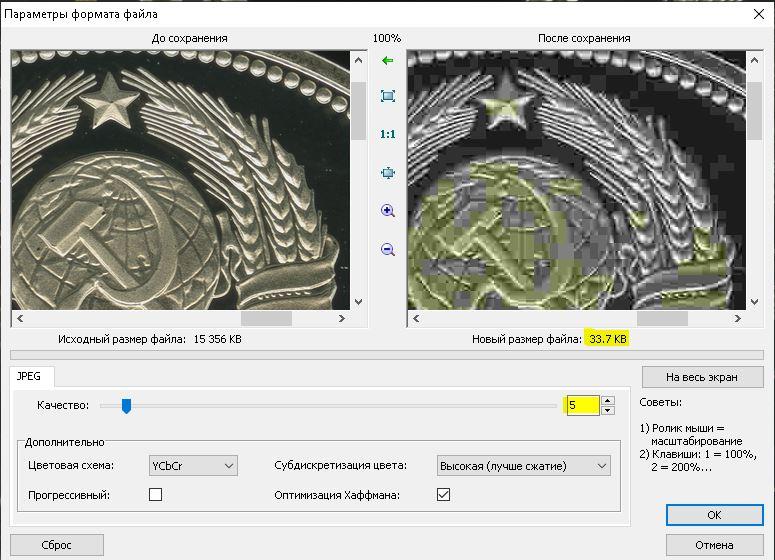Zoom in with the magnifier plus icon
Screen dimensions: 775x560
pyautogui.click(x=388, y=211)
